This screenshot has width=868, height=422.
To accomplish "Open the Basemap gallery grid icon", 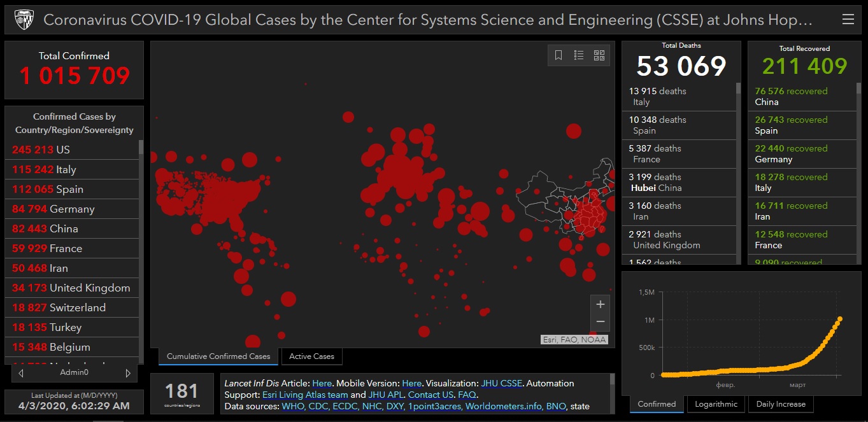I will pos(599,55).
